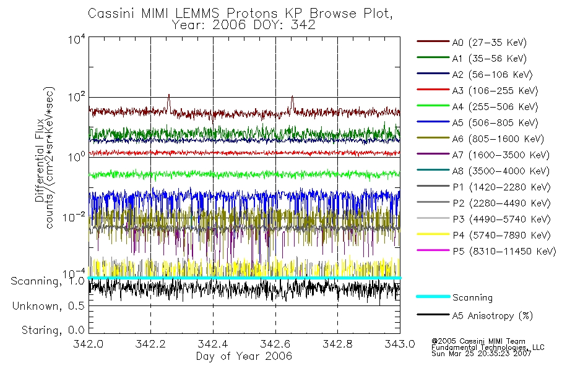Click the A3 (106-255 KeV) legend label

[x=495, y=91]
